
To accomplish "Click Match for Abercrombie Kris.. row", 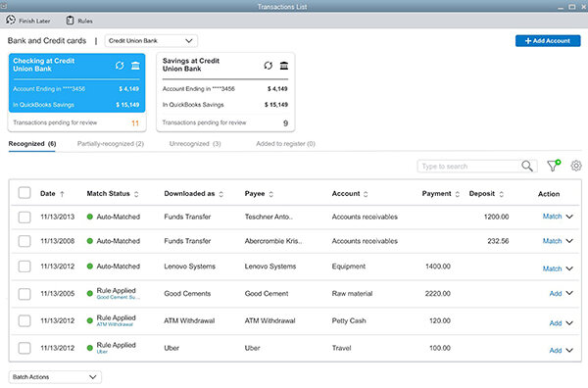I will (x=552, y=241).
